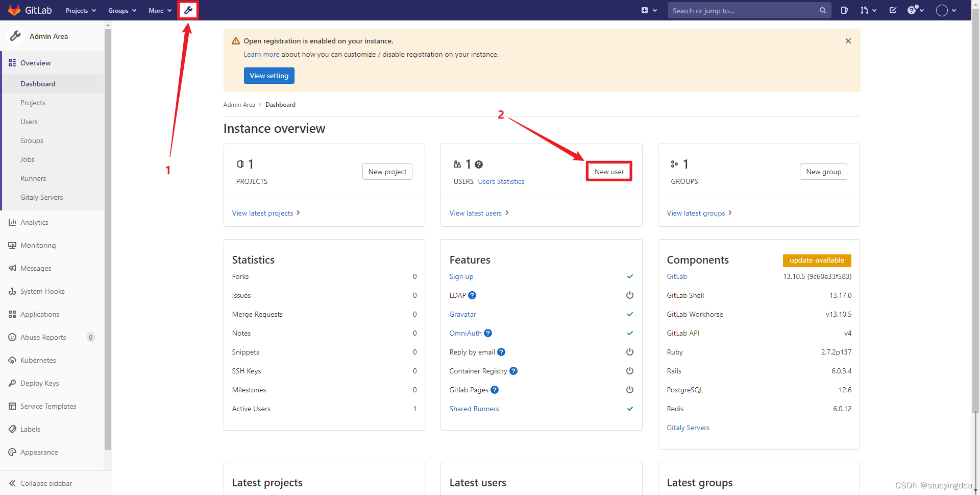Open the OmniAuth feature link
This screenshot has width=980, height=495.
coord(465,333)
